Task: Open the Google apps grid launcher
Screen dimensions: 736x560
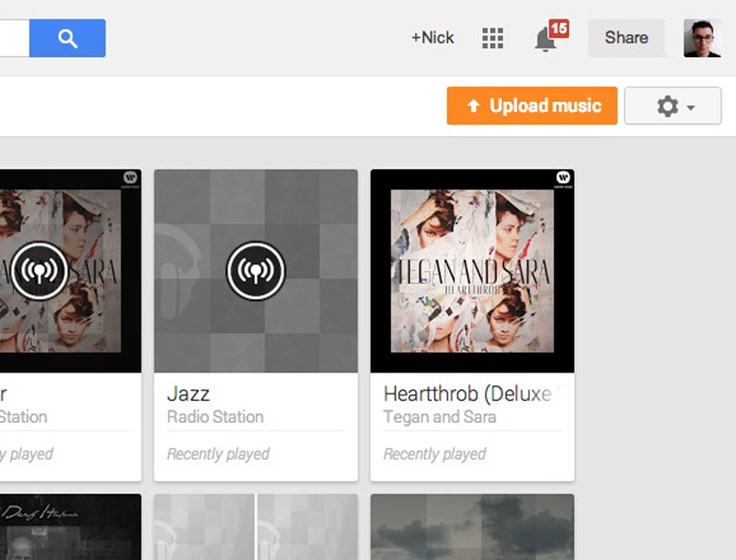Action: point(492,38)
